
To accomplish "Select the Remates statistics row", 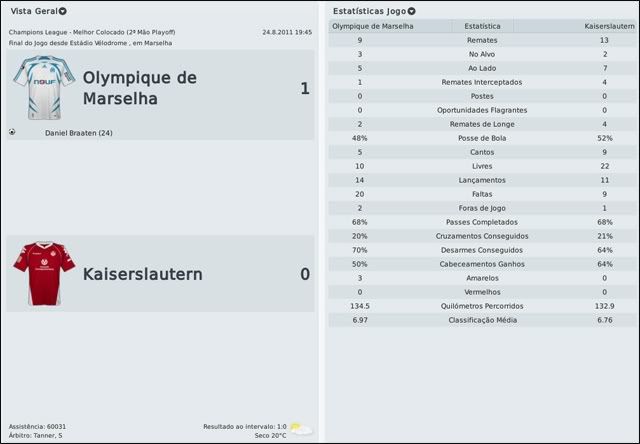I will point(482,40).
